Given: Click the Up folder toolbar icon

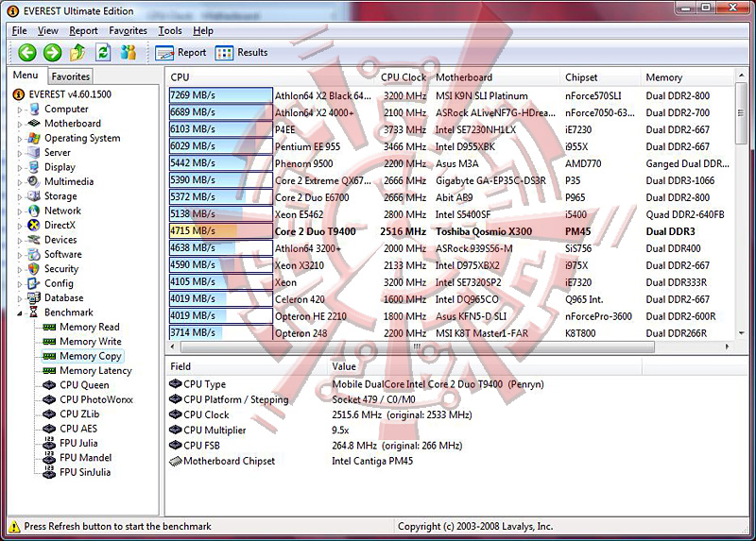Looking at the screenshot, I should (77, 53).
